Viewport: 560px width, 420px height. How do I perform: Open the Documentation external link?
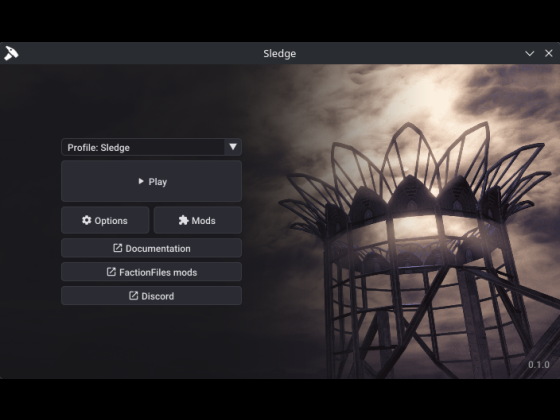(151, 248)
